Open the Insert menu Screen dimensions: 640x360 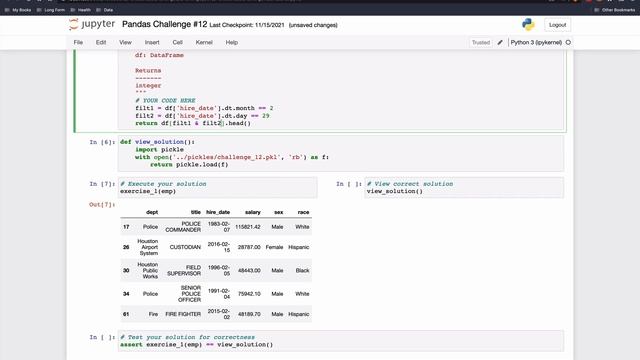coord(152,42)
